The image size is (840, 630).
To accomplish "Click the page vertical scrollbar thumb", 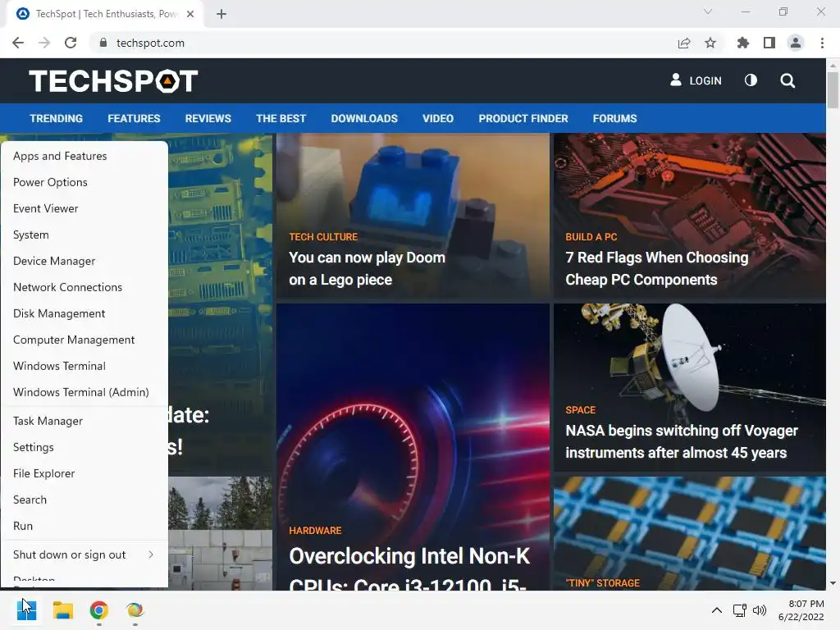I will [833, 89].
